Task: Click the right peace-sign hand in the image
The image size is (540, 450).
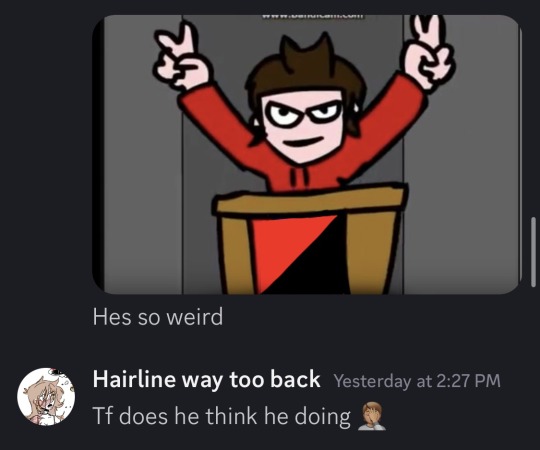Action: (429, 52)
